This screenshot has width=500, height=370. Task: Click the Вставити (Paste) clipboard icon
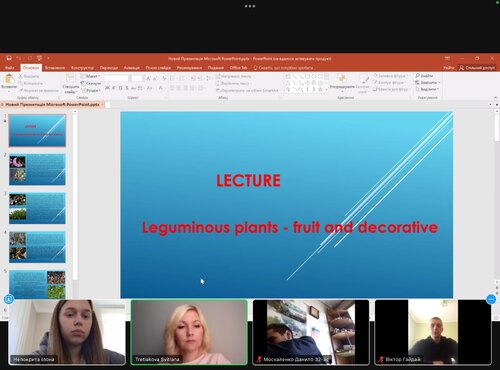(x=9, y=79)
